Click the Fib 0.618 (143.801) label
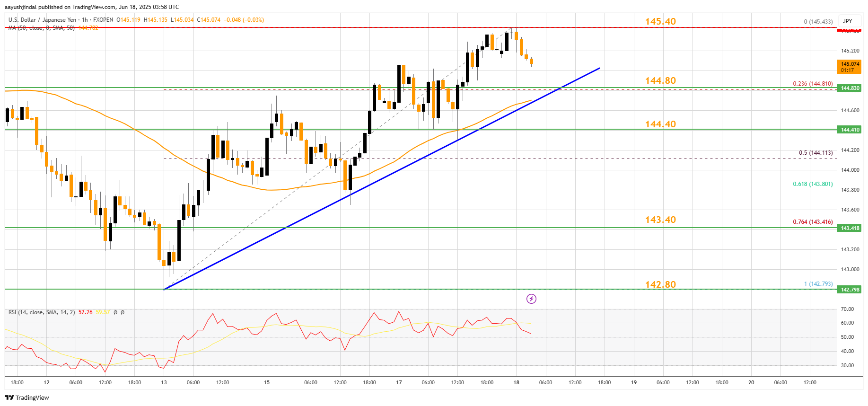This screenshot has height=406, width=868. [x=813, y=184]
